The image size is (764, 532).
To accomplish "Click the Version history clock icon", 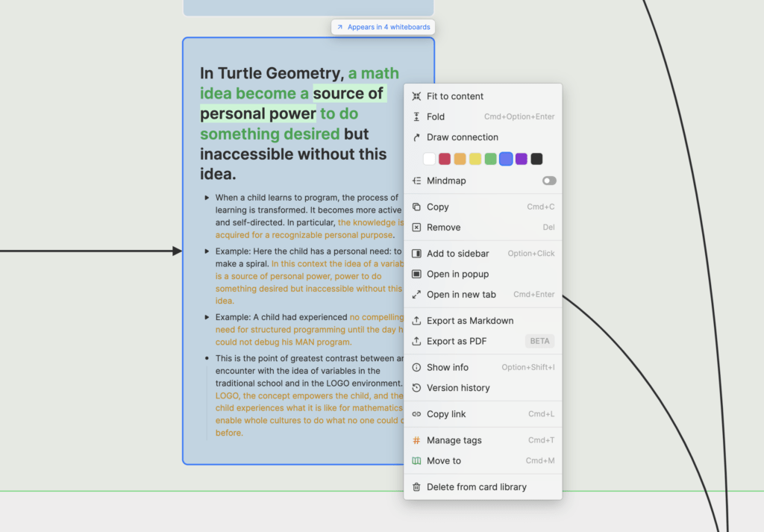I will coord(416,388).
